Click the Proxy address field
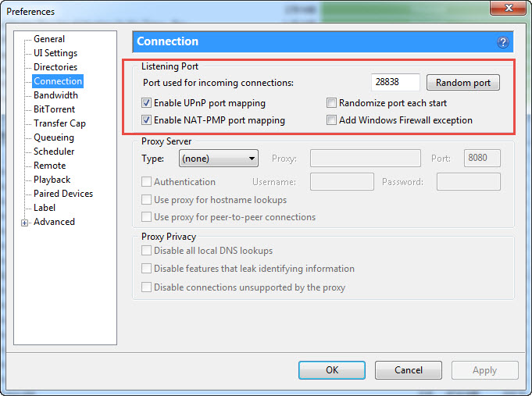The height and width of the screenshot is (396, 532). [x=366, y=158]
